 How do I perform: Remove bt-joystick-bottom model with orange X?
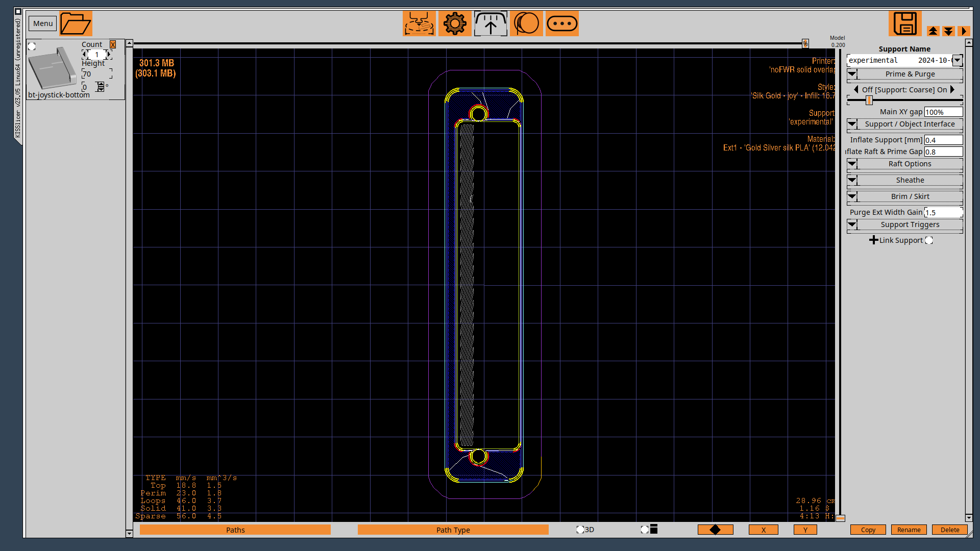[113, 45]
